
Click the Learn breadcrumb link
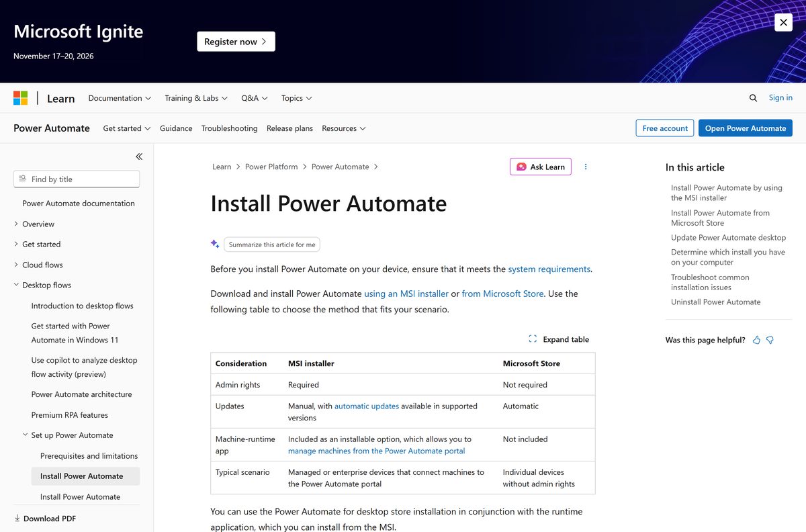click(222, 167)
